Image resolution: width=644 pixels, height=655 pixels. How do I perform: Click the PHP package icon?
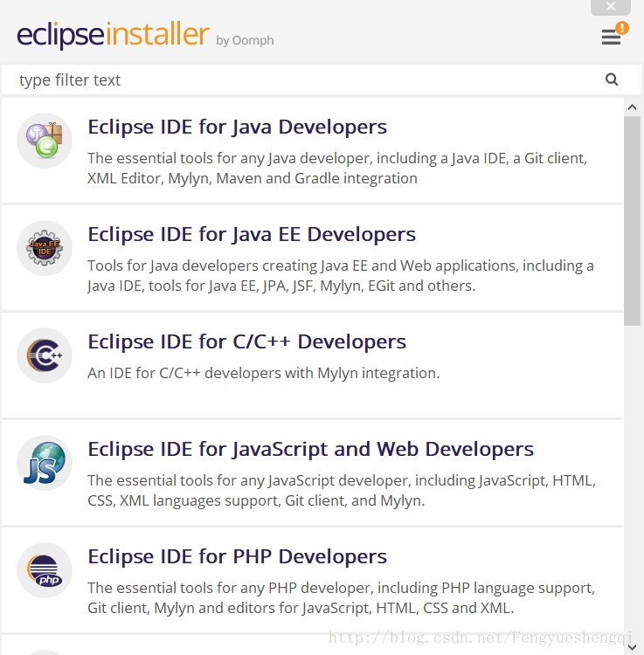pos(45,570)
